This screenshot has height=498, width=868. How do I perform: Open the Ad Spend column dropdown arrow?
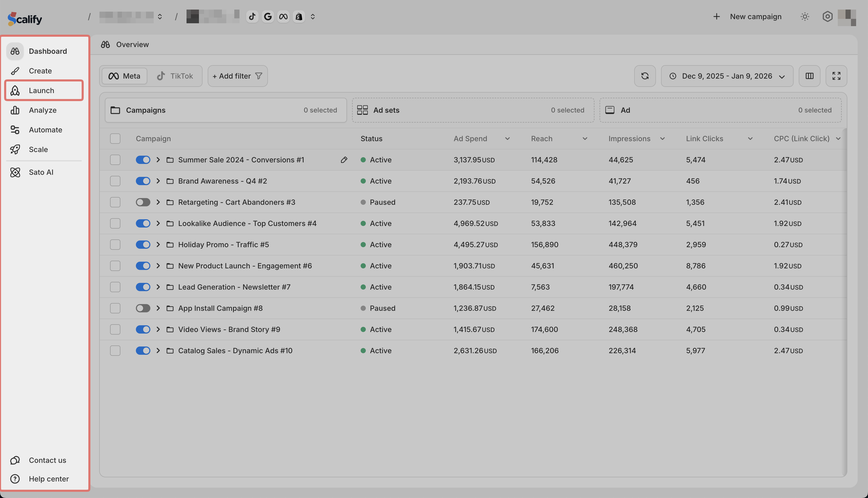click(507, 139)
